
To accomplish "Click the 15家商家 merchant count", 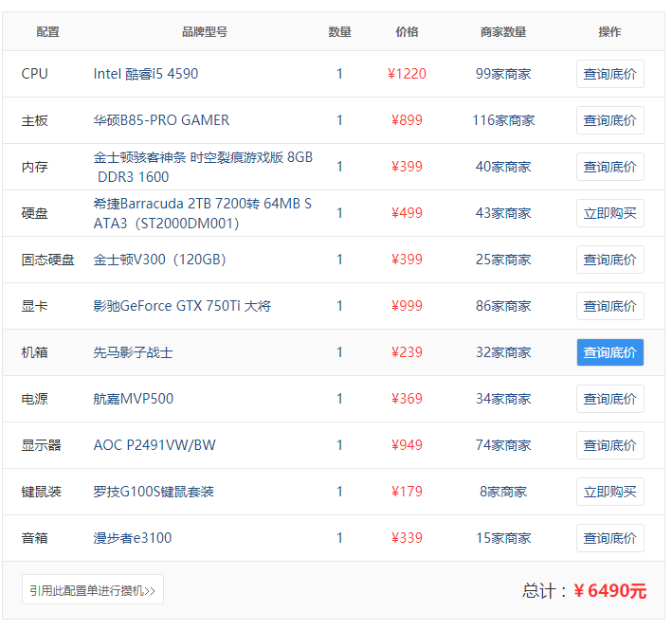I will [503, 538].
